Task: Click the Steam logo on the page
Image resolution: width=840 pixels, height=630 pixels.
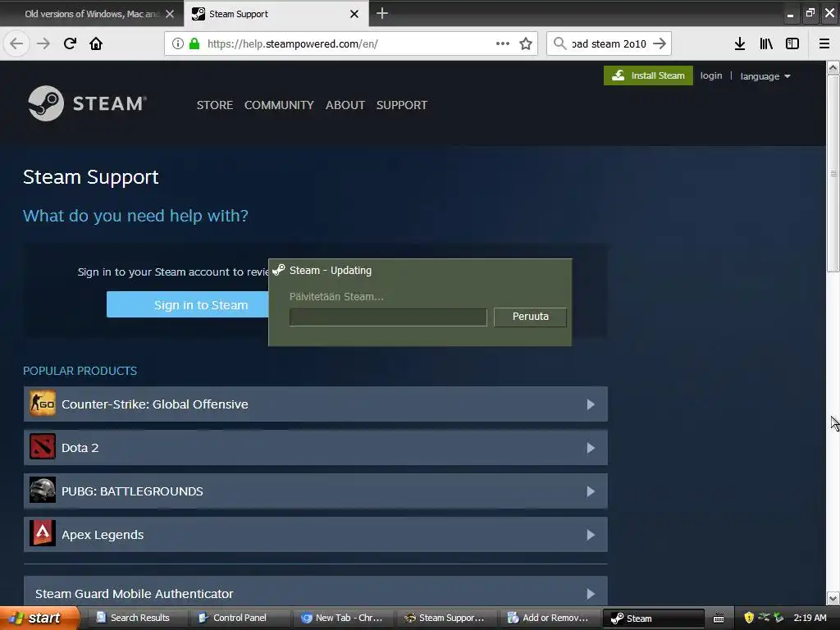Action: pos(87,103)
